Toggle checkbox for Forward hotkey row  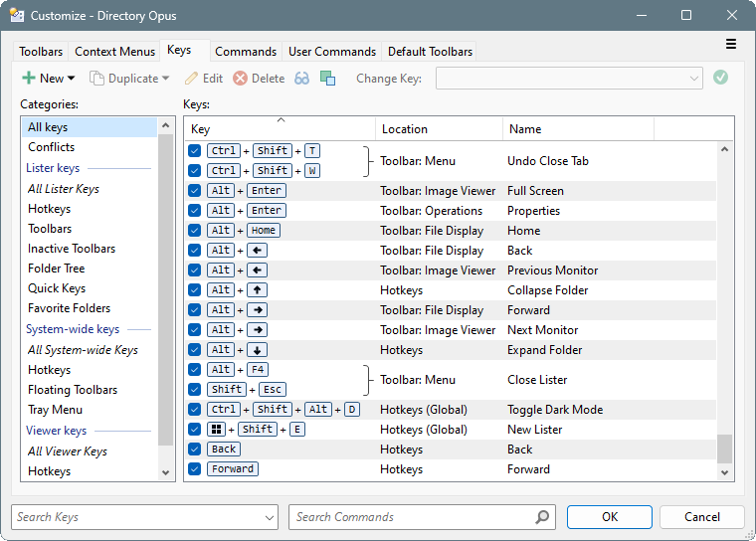point(194,468)
